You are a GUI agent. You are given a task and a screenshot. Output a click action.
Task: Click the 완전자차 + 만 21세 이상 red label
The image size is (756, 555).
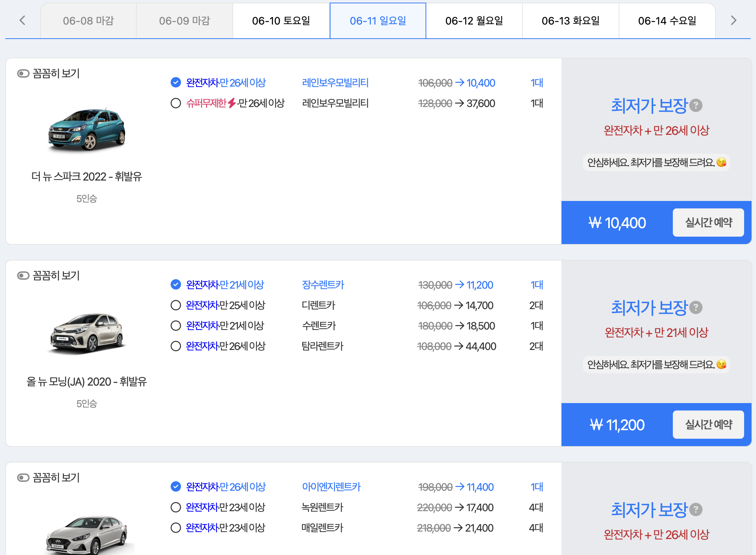tap(656, 332)
